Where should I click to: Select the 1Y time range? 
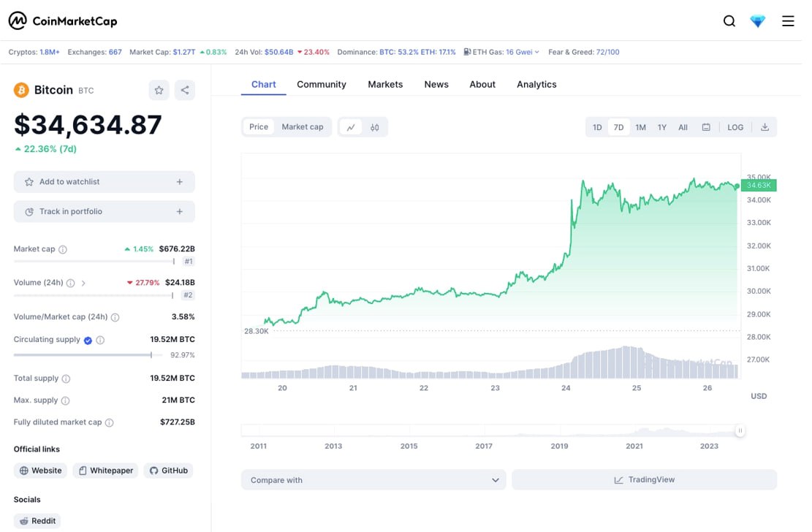click(x=662, y=127)
